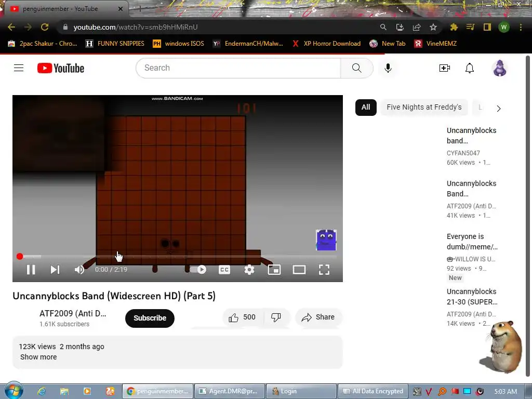Open the 2pac Shakur bookmark
The image size is (532, 399).
point(43,44)
